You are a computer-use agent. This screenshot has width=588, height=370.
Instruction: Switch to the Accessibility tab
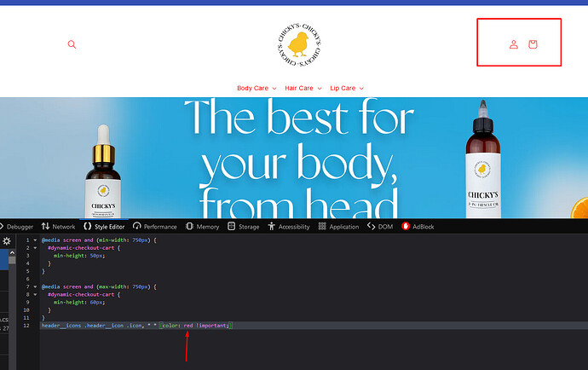[x=289, y=227]
